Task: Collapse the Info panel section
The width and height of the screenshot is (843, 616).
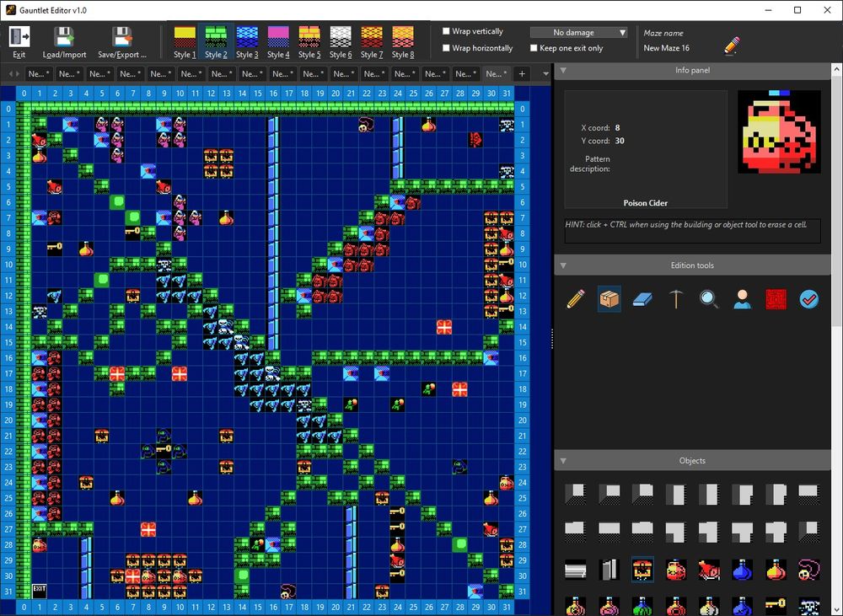Action: (563, 70)
